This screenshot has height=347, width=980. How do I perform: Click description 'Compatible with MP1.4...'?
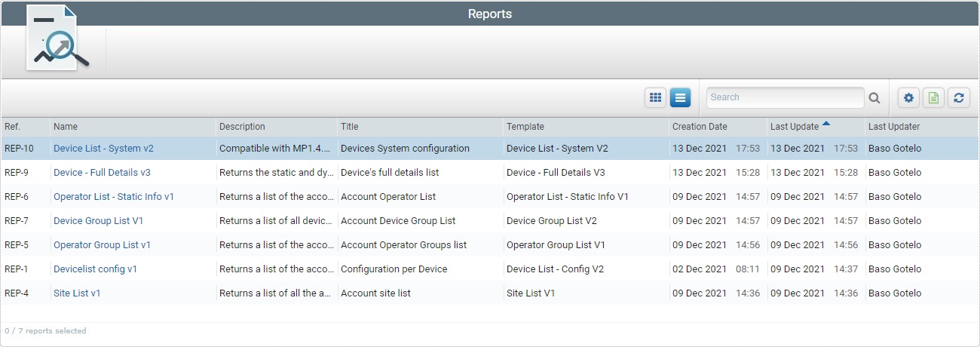[276, 149]
